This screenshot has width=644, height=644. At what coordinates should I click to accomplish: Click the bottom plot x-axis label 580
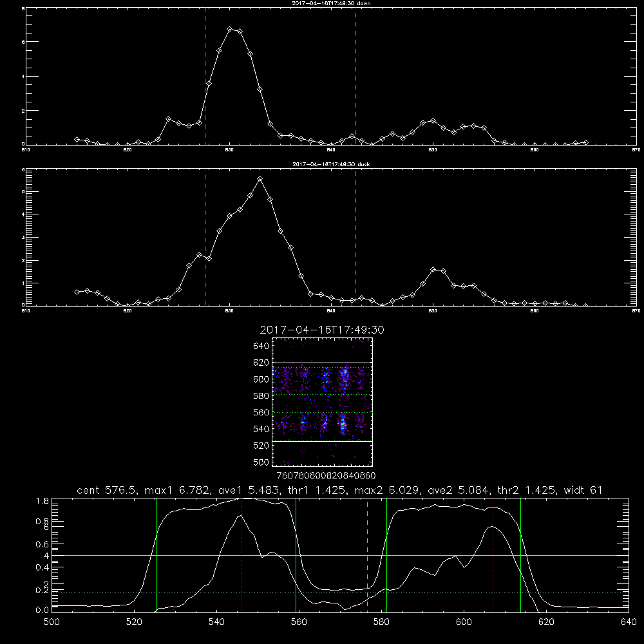[381, 622]
